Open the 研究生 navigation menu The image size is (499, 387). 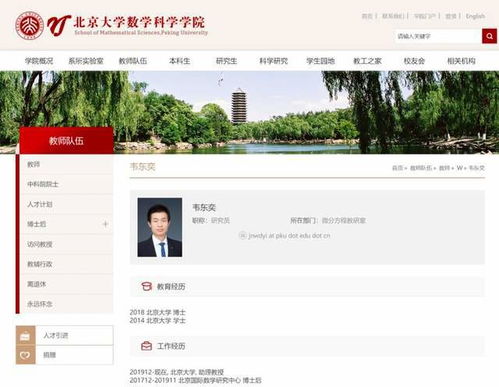(x=227, y=61)
